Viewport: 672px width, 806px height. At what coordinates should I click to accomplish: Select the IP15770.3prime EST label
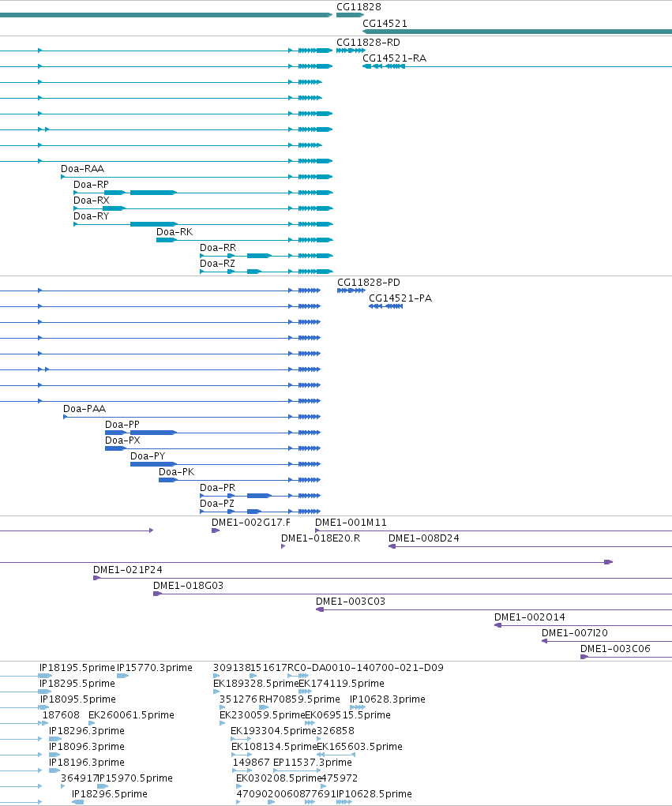tap(155, 667)
